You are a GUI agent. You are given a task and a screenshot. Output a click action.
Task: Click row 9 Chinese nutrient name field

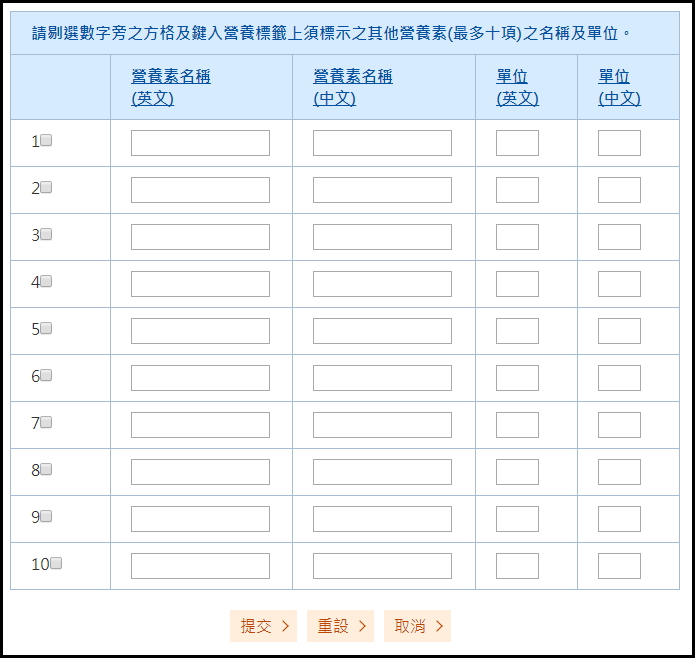pos(382,519)
